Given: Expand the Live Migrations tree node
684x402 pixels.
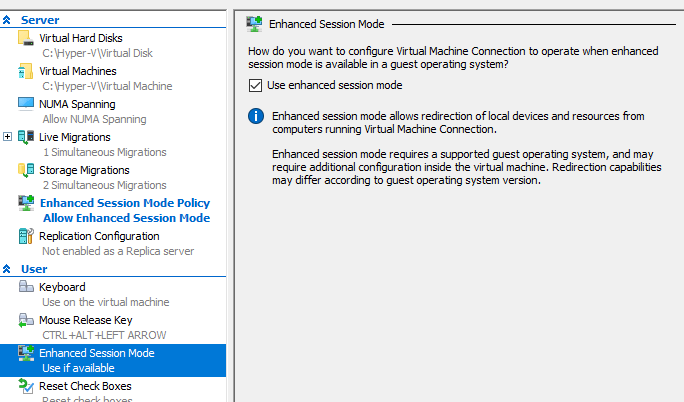Looking at the screenshot, I should [7, 137].
